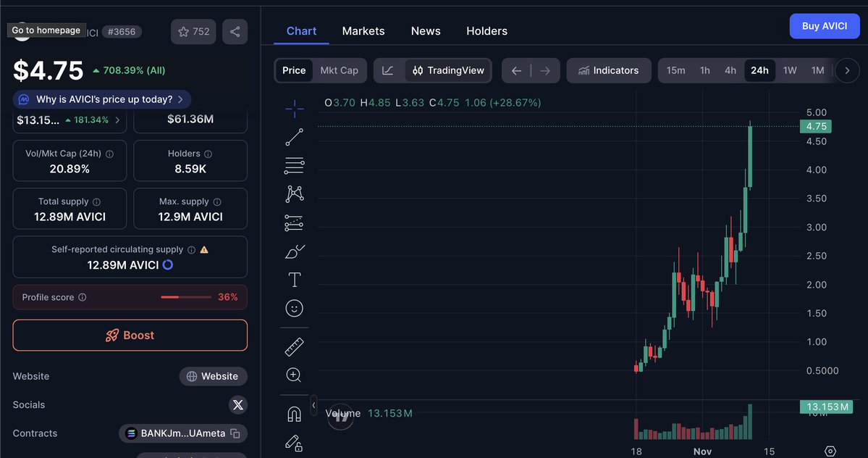Click the 36% profile score bar
This screenshot has width=868, height=458.
(186, 297)
